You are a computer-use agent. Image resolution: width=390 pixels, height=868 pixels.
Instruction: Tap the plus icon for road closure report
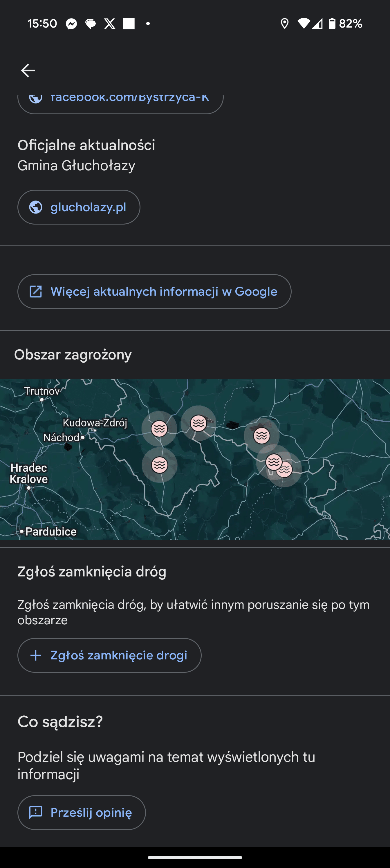(36, 655)
